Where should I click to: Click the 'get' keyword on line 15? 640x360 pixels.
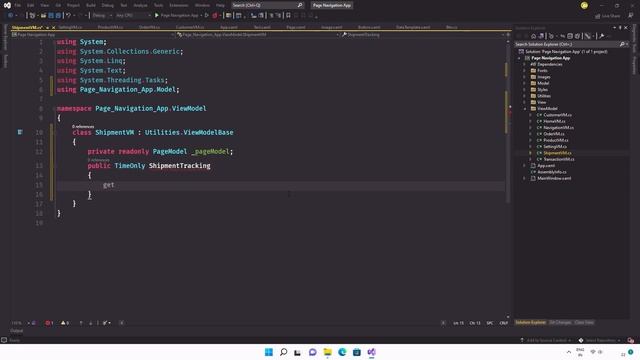pos(109,185)
